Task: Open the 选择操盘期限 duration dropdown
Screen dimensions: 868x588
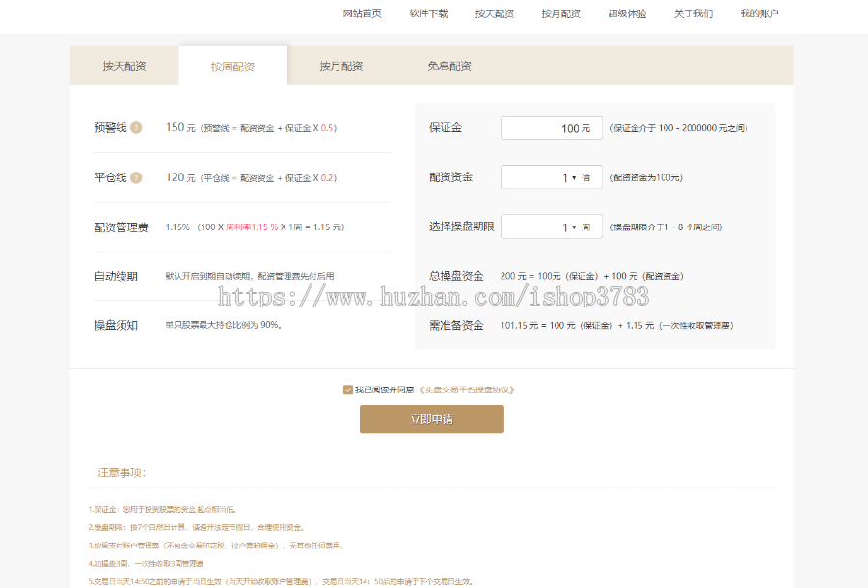Action: pos(551,227)
